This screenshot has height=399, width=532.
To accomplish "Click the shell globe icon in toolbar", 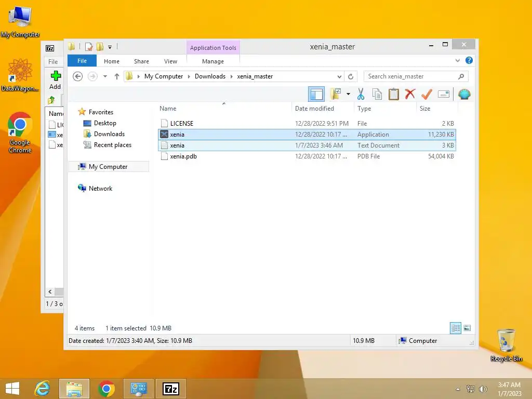I will pos(464,94).
